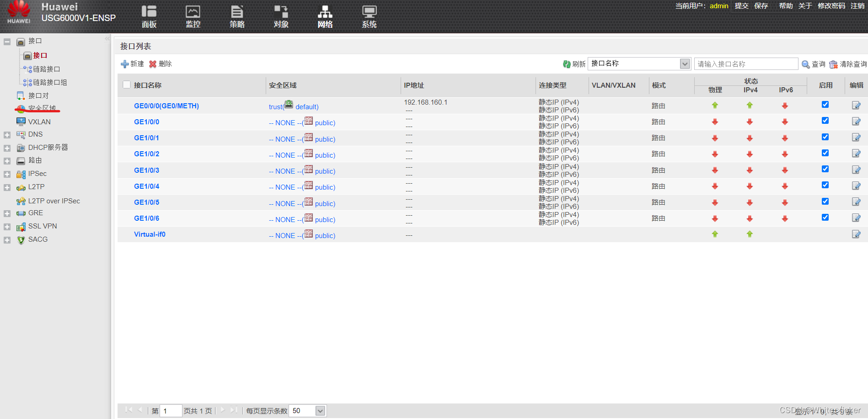The image size is (868, 419).
Task: Expand the IPSec tree node
Action: coord(7,174)
